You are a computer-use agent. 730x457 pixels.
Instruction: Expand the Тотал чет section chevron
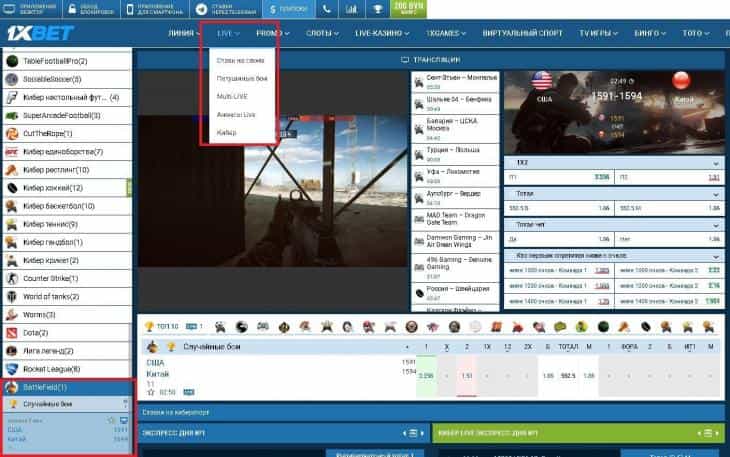click(715, 225)
